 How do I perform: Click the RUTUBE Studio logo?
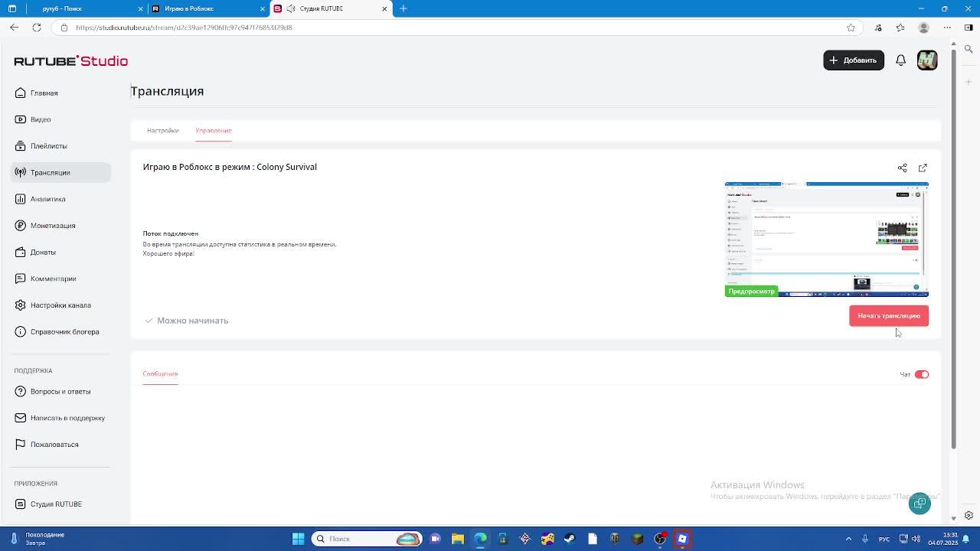coord(70,60)
